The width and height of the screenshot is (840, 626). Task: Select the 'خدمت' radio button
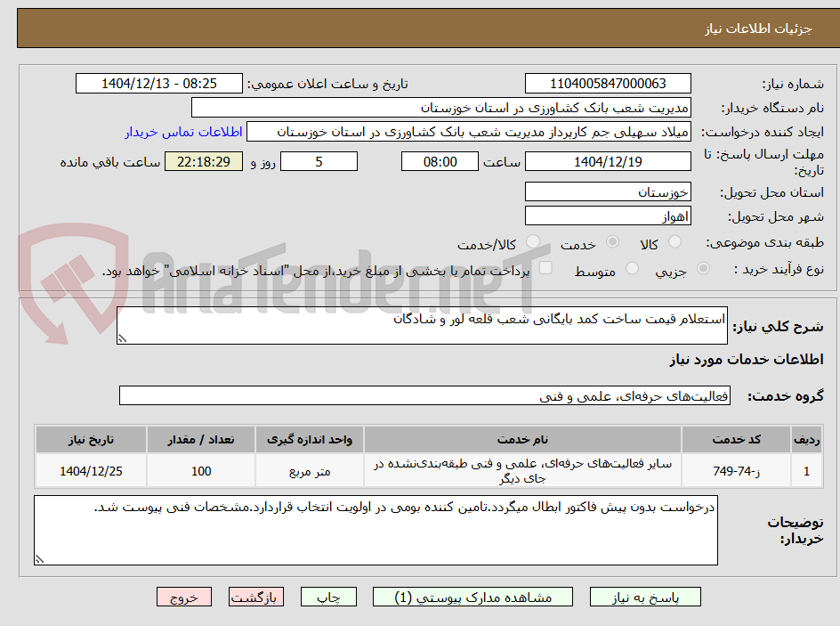point(612,242)
